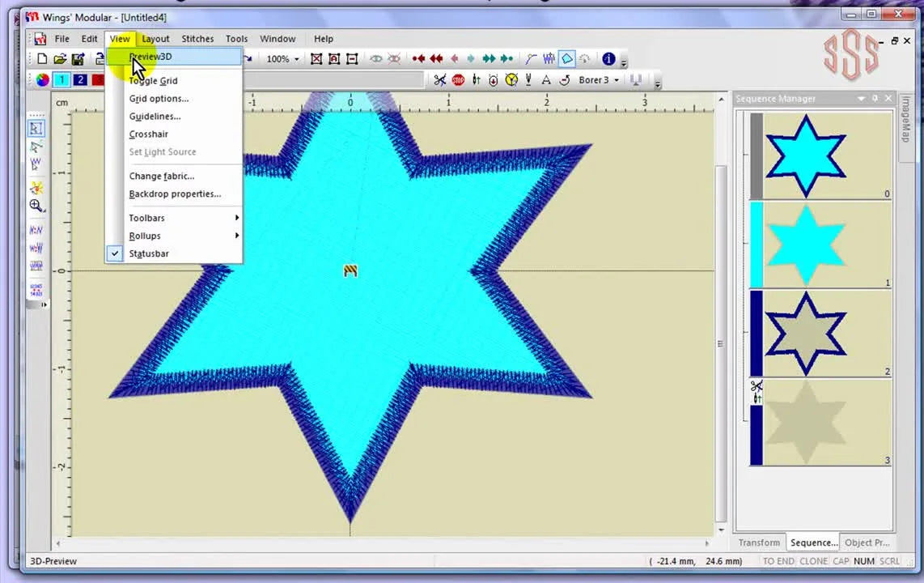Select dark blue color swatch 2
This screenshot has width=924, height=583.
[x=80, y=80]
